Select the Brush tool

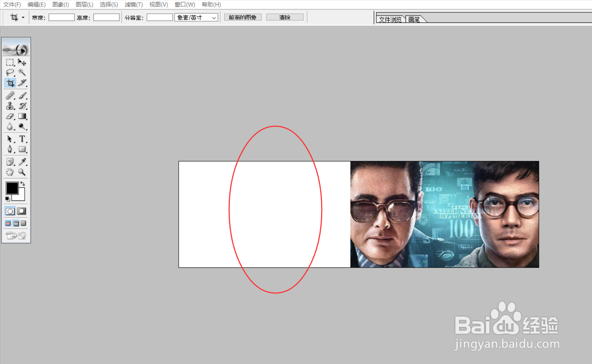point(22,96)
